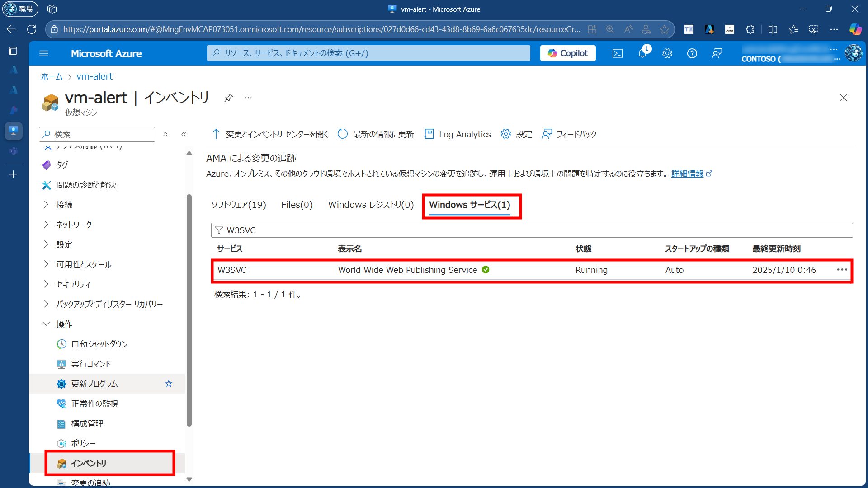The height and width of the screenshot is (488, 868).
Task: Open Azure Cloud Shell icon
Action: click(x=617, y=53)
